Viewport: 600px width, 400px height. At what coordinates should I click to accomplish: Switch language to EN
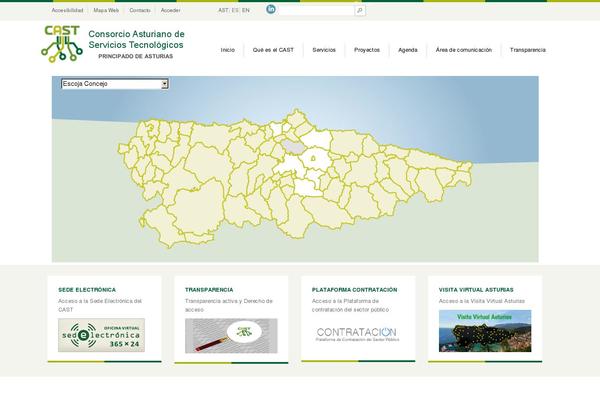click(246, 10)
